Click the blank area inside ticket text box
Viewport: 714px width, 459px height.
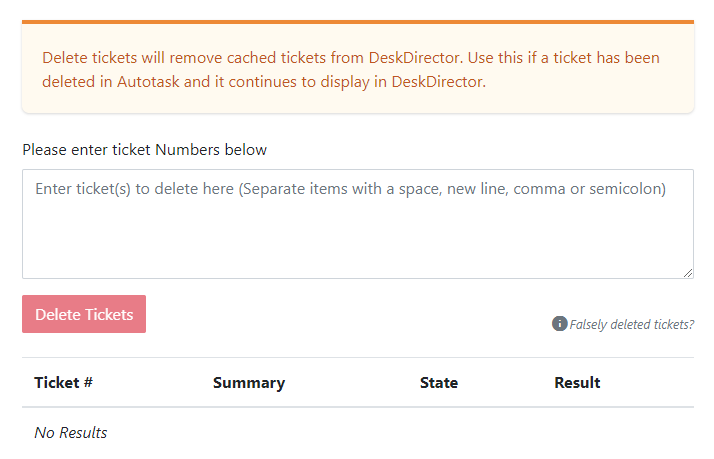358,239
